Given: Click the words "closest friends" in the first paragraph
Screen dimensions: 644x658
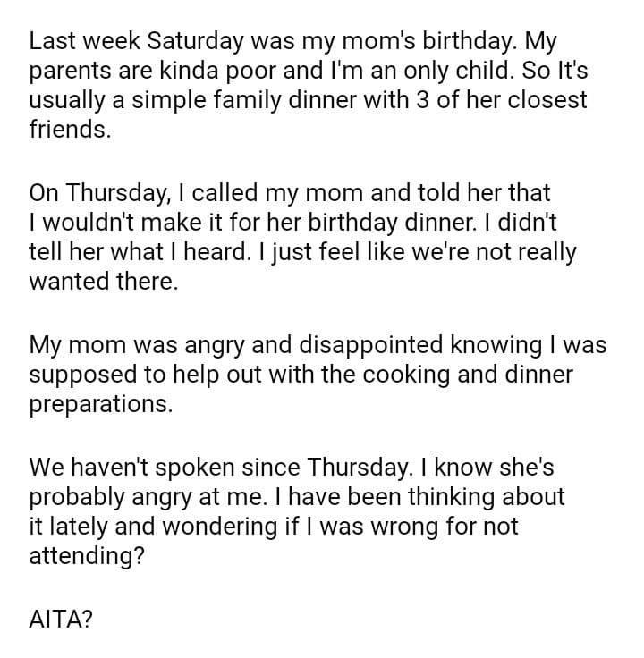Looking at the screenshot, I should click(537, 100).
